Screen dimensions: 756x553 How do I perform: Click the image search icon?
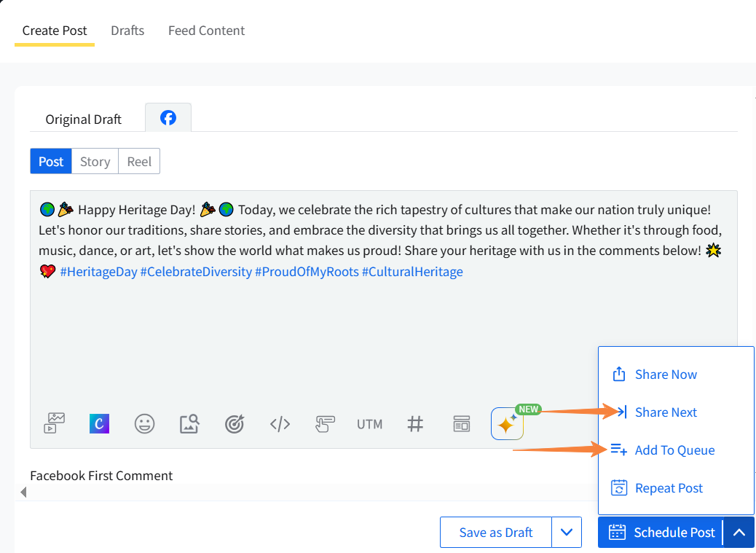(189, 423)
